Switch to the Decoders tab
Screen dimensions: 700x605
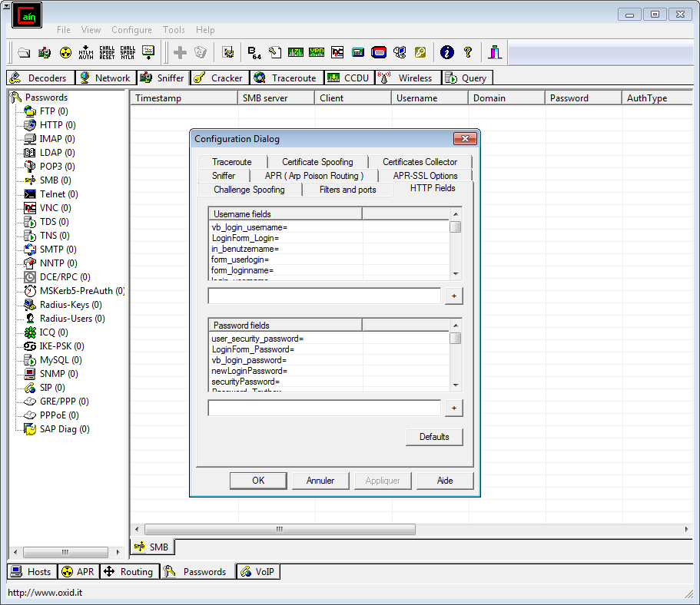point(41,78)
